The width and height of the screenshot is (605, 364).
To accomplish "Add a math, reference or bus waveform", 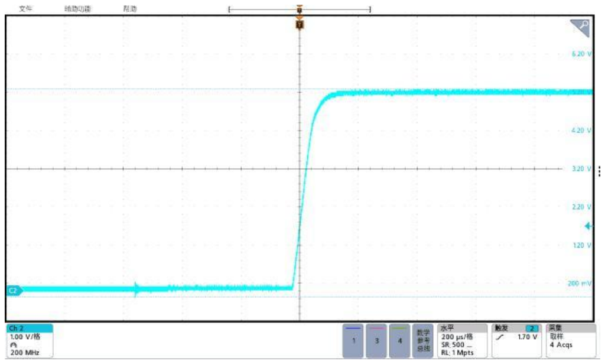I will pos(423,341).
